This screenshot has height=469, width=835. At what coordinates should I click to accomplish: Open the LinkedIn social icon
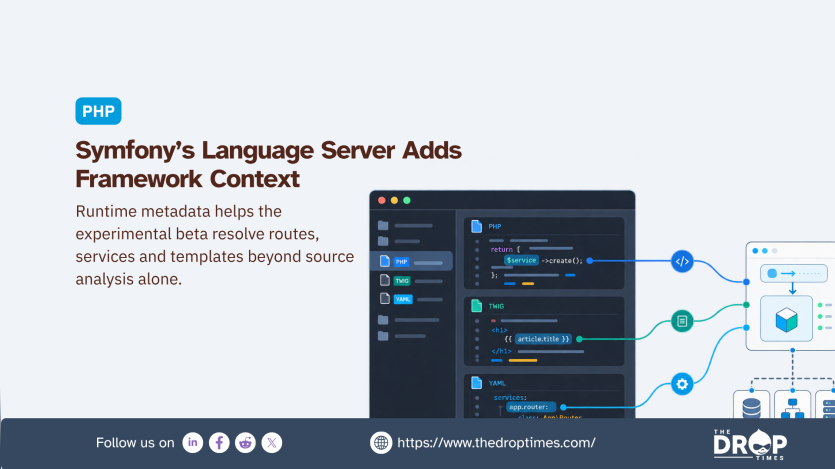pos(193,442)
